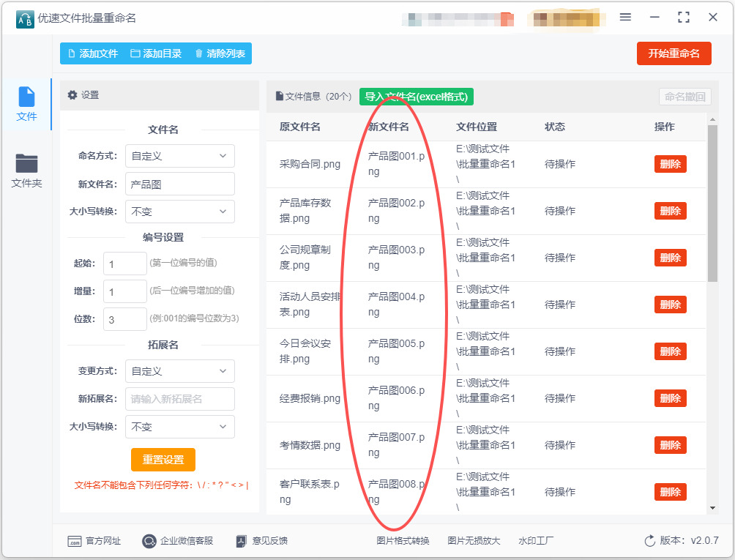The image size is (735, 560).
Task: Switch to the 文件夹 (Folder) sidebar tab
Action: [x=26, y=171]
